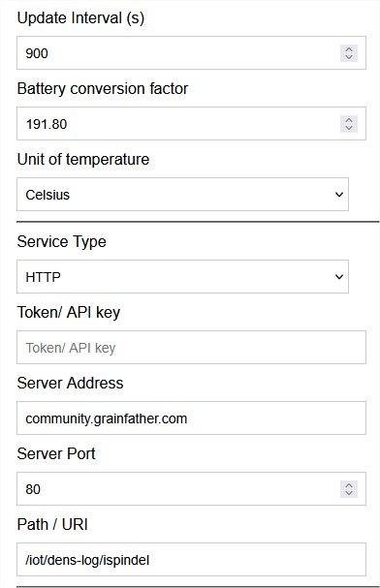Viewport: 380px width, 588px height.
Task: Click the Update Interval field showing 900
Action: click(x=191, y=53)
